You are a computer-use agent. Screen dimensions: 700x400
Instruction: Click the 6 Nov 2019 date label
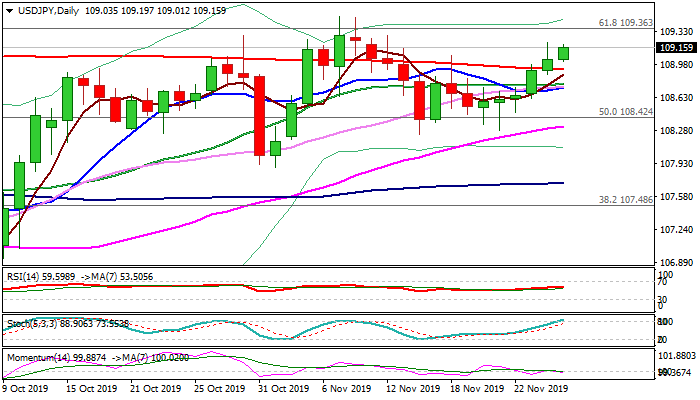[346, 388]
